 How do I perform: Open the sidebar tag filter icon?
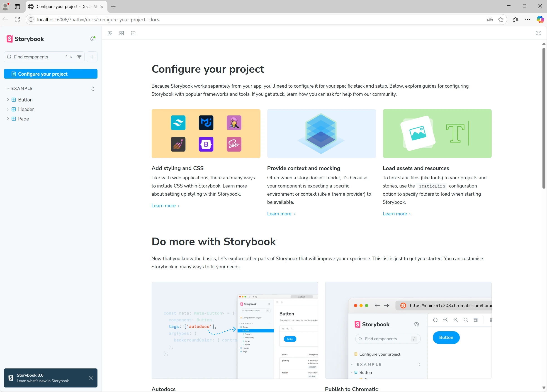(x=79, y=57)
